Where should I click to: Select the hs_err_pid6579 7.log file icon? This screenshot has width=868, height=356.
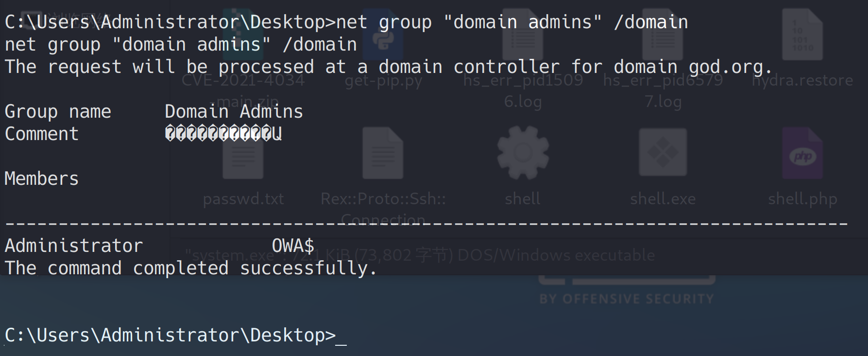(x=663, y=34)
